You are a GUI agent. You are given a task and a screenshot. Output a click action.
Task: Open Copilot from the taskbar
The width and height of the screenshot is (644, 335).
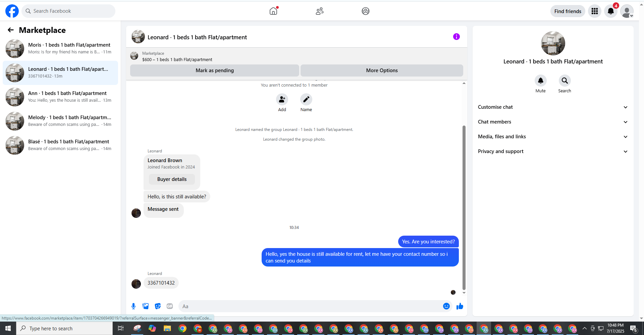(x=152, y=328)
